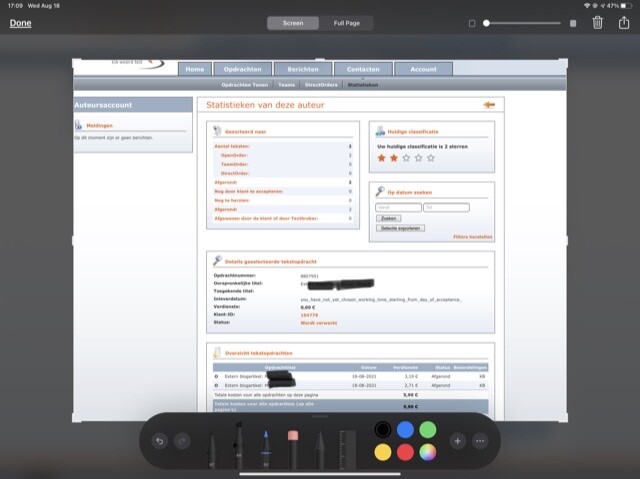Viewport: 640px width, 479px height.
Task: Open the share sheet icon
Action: click(624, 22)
